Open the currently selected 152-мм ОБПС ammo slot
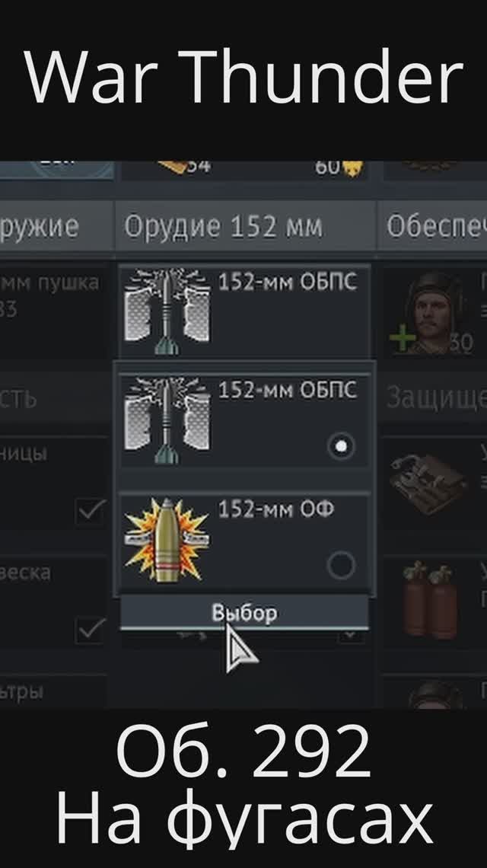487x868 pixels. [x=244, y=311]
